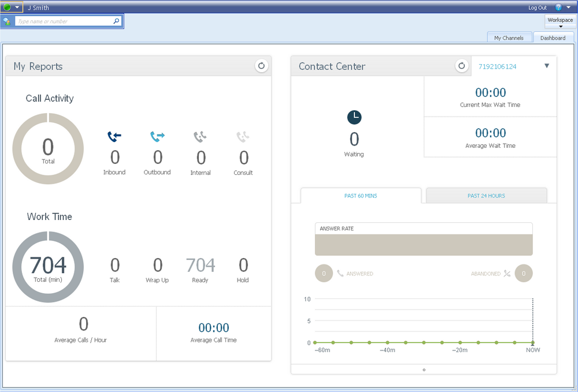The height and width of the screenshot is (392, 578).
Task: Switch to the PAST 24 HOURS tab
Action: [486, 196]
